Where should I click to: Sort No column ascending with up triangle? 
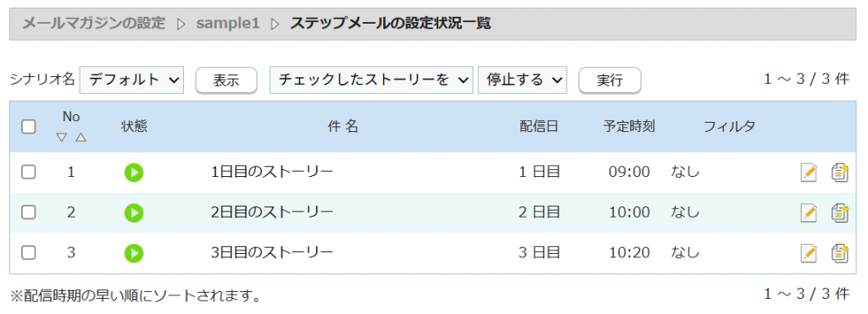(81, 138)
